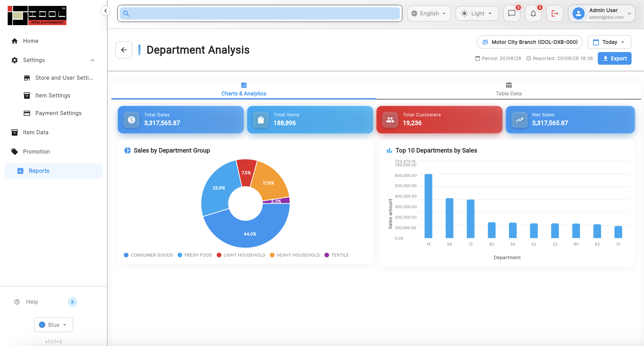Toggle the TEXTILE legend series
Viewport: 644px width, 346px height.
coord(337,255)
